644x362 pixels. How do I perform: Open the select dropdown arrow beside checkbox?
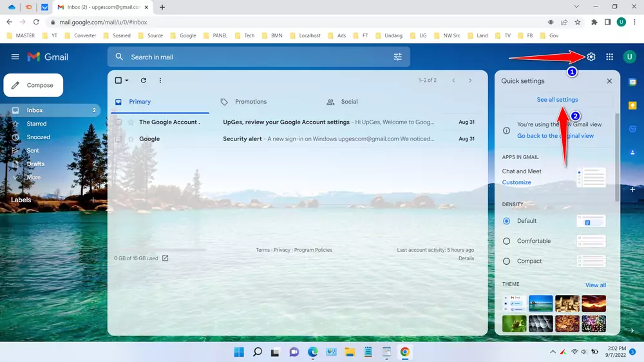(127, 80)
